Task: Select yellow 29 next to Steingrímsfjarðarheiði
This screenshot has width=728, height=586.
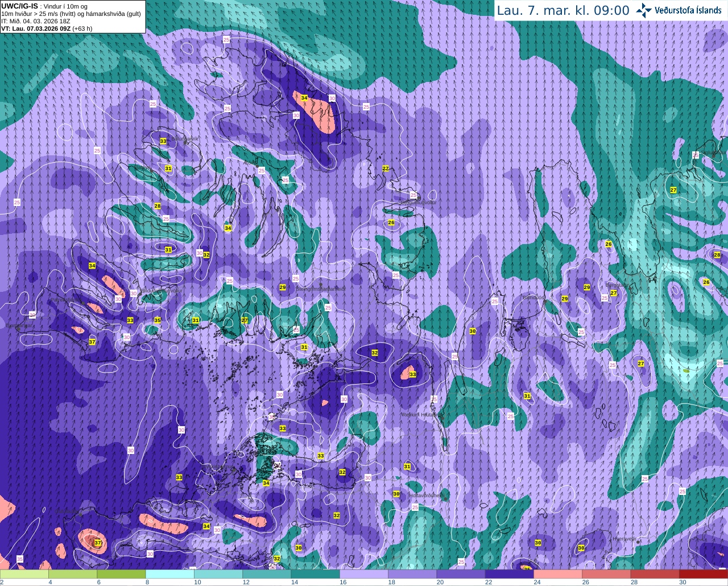Action: pyautogui.click(x=283, y=287)
